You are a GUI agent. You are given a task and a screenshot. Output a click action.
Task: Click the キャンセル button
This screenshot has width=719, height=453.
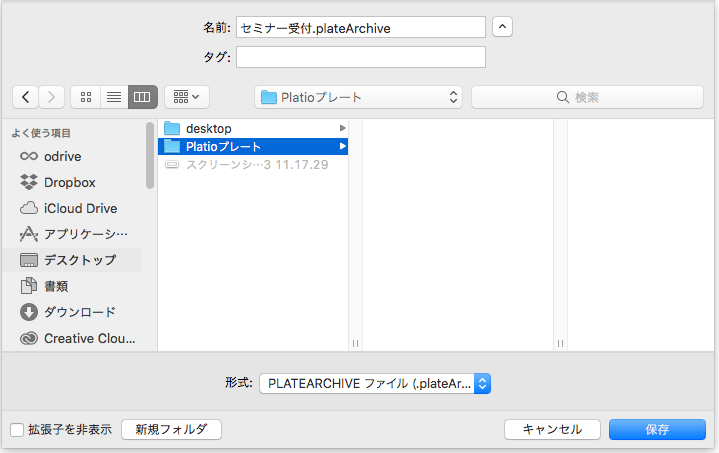551,429
